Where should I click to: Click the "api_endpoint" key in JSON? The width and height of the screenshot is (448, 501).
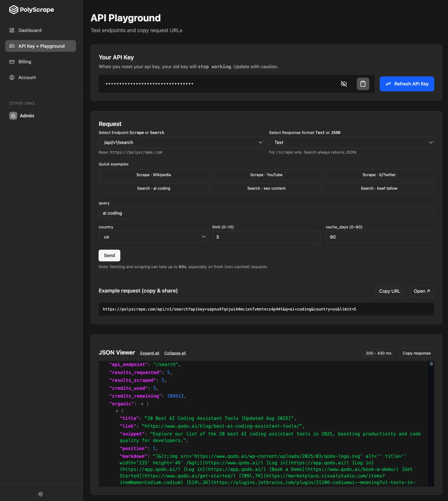(x=128, y=364)
